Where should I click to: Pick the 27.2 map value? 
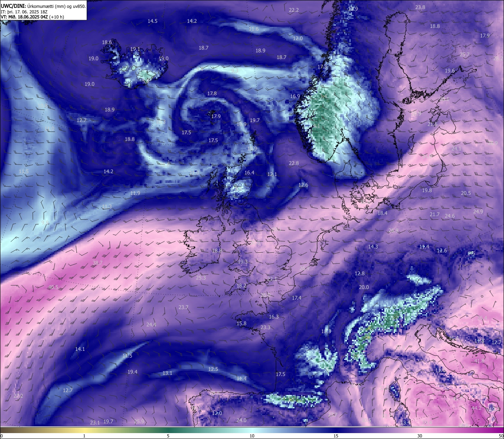point(18,396)
